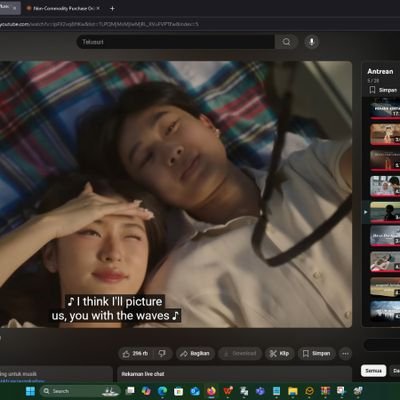The image size is (400, 400).
Task: Open a new browser tab with plus
Action: coord(112,8)
